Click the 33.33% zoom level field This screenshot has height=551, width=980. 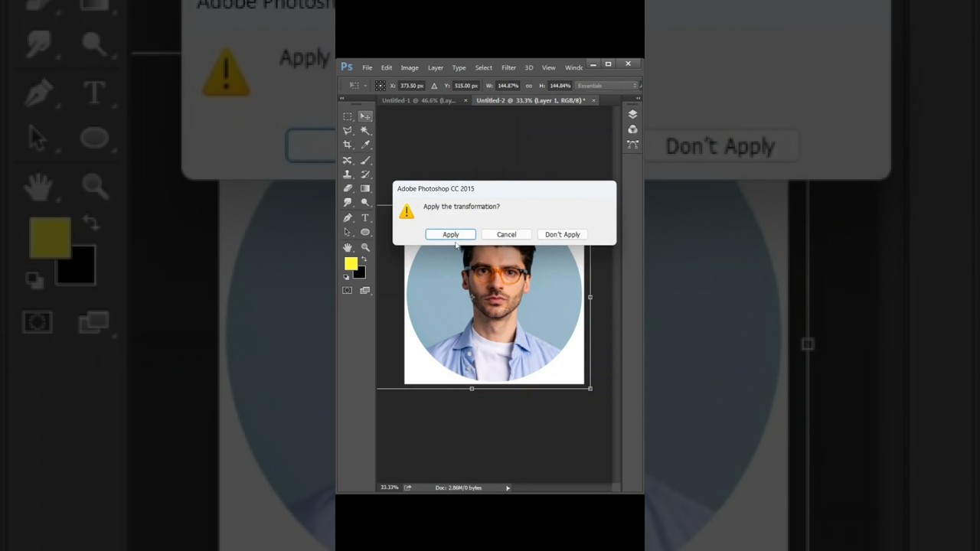(x=390, y=487)
